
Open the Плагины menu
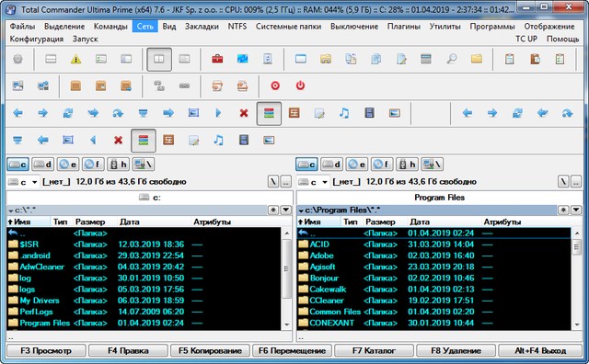(404, 27)
